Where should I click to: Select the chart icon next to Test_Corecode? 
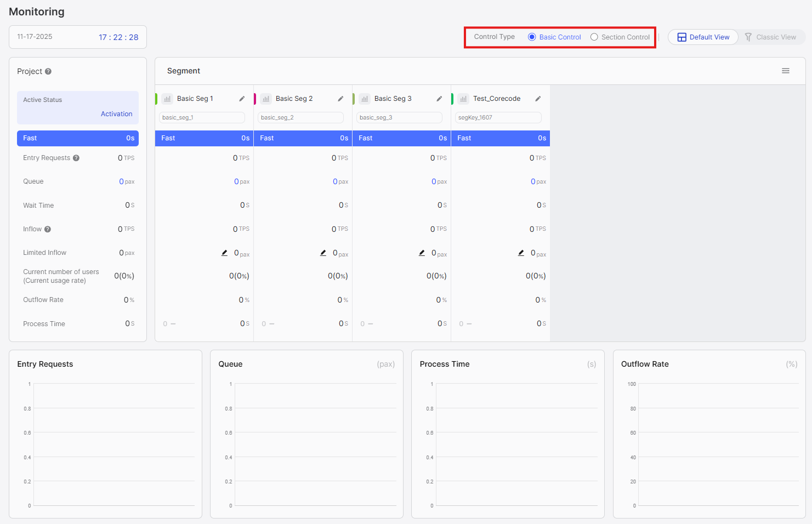click(x=463, y=98)
